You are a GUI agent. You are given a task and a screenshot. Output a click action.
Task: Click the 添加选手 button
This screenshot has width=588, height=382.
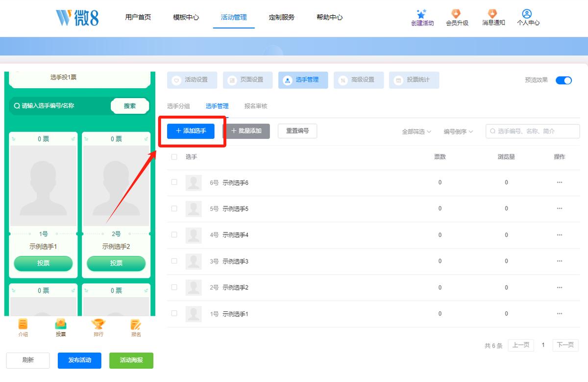pyautogui.click(x=191, y=131)
